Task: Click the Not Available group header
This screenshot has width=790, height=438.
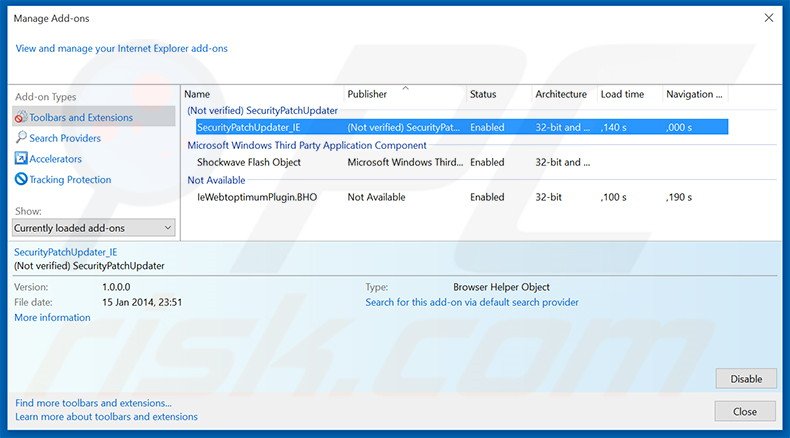Action: (216, 180)
